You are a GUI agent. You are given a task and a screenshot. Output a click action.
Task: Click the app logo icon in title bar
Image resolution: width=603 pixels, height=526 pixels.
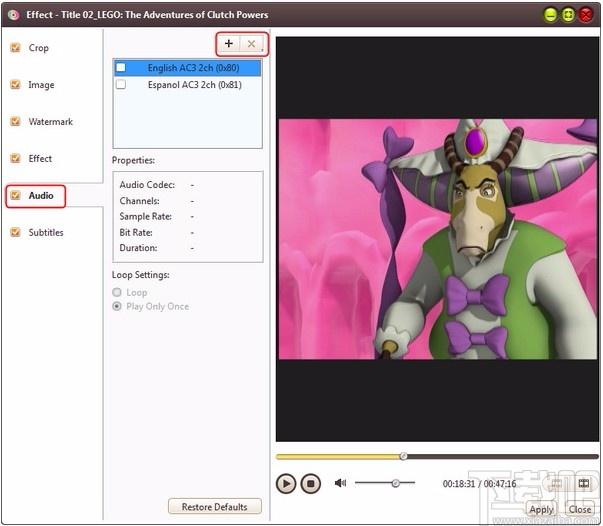tap(14, 15)
